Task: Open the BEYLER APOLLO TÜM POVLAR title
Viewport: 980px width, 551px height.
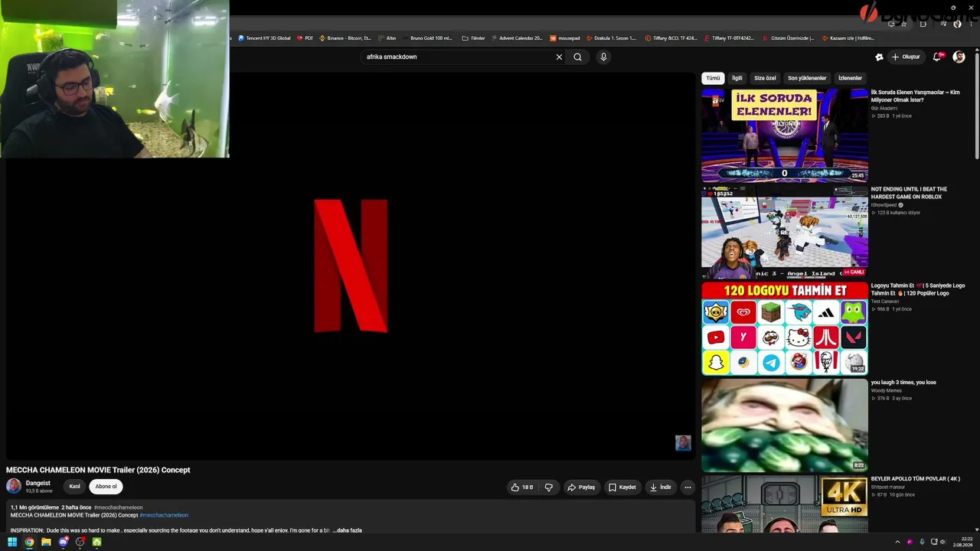Action: click(x=915, y=479)
